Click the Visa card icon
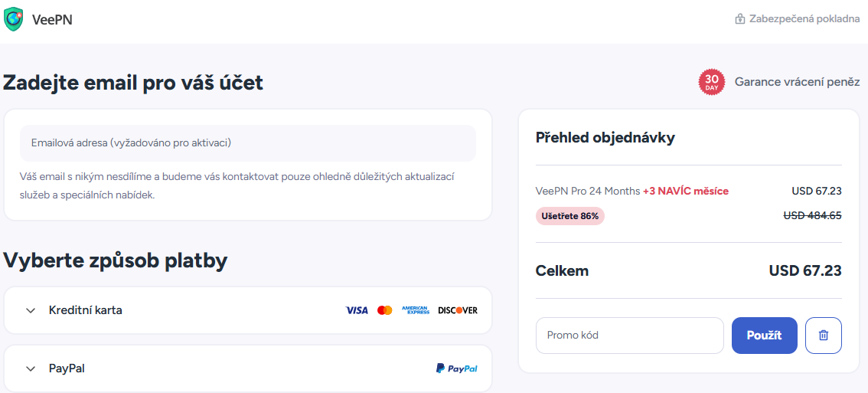The image size is (868, 393). [x=357, y=310]
